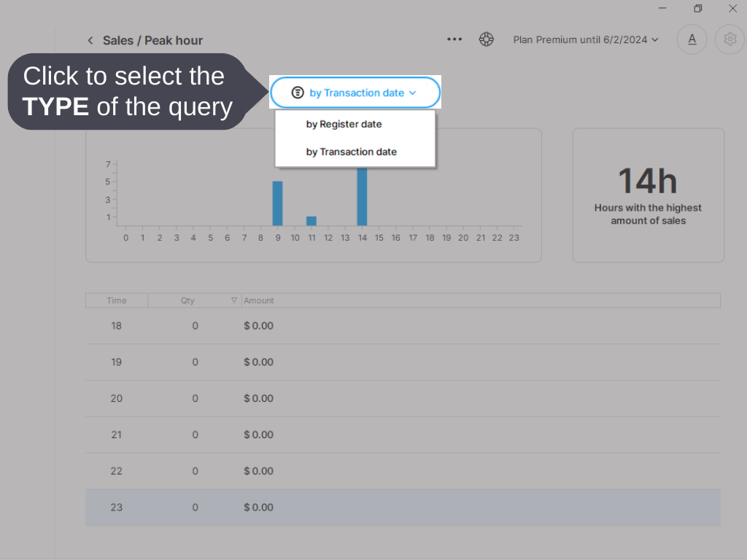Select 'by Register date' from the menu
Viewport: 747px width, 560px height.
point(343,124)
